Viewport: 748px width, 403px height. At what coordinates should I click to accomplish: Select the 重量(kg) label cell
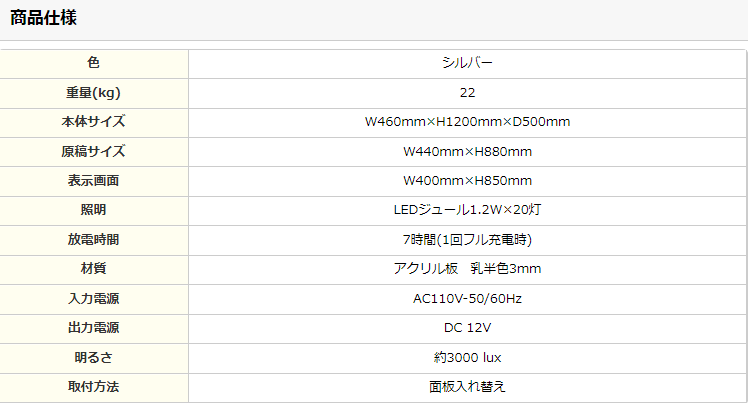[94, 93]
